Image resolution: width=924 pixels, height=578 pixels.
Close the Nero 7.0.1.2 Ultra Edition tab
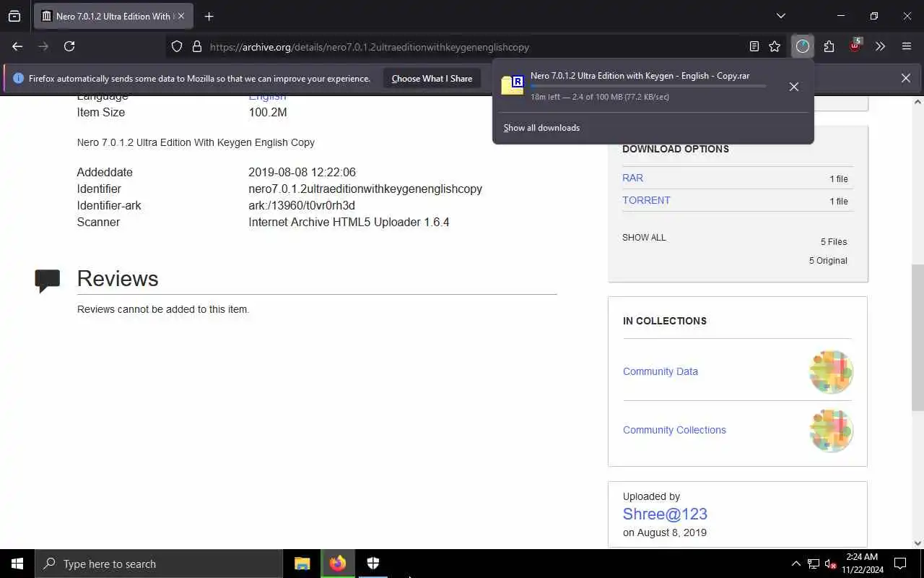pos(181,16)
